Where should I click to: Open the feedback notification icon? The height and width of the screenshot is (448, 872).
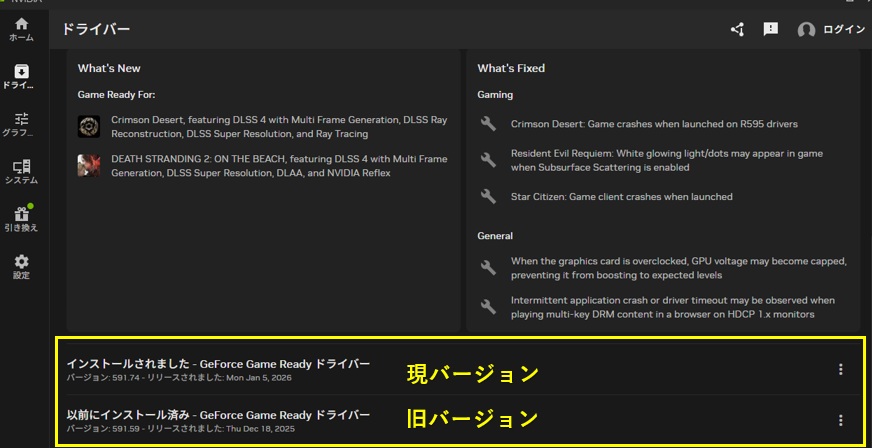[770, 29]
